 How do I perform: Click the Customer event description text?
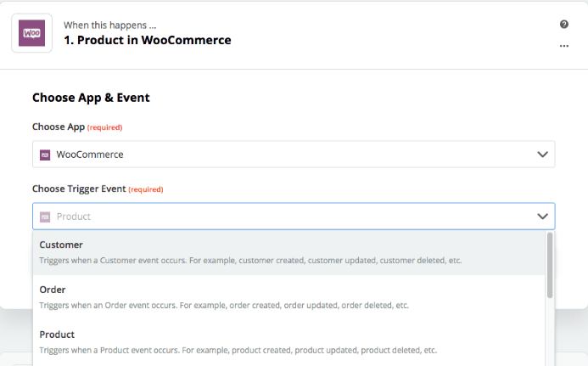[250, 260]
